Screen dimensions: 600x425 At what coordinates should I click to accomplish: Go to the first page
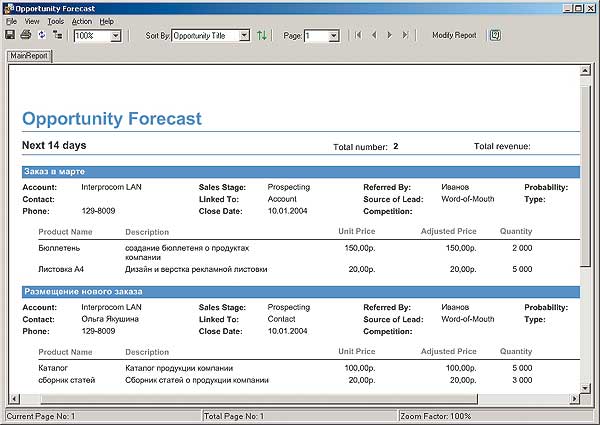point(359,35)
